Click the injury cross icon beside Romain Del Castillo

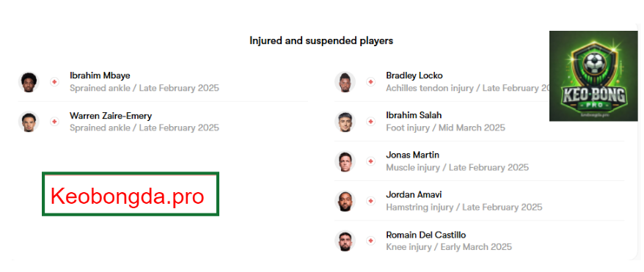click(x=370, y=240)
